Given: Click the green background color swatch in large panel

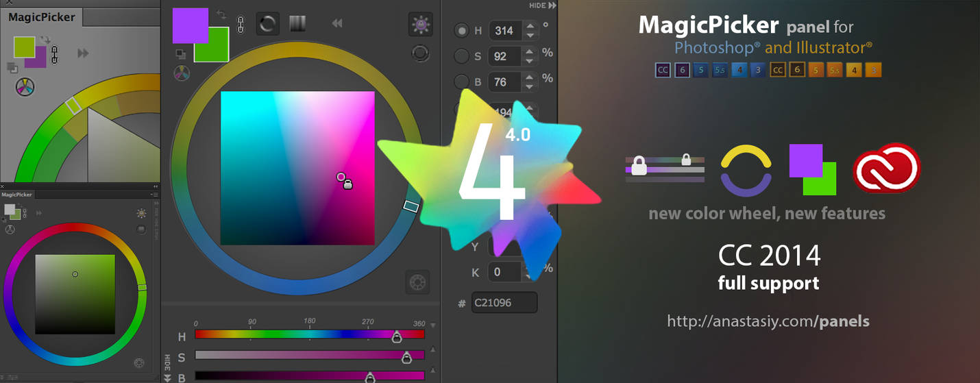Looking at the screenshot, I should [x=215, y=49].
